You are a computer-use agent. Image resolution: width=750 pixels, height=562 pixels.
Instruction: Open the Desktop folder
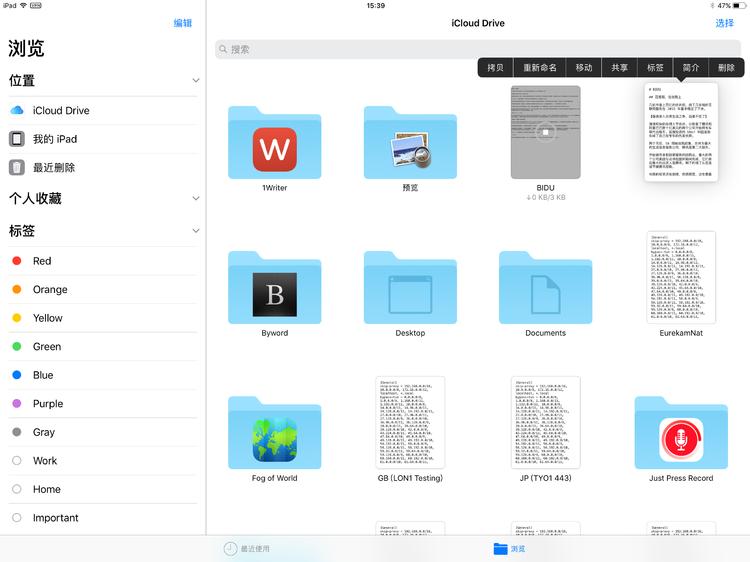click(x=410, y=287)
